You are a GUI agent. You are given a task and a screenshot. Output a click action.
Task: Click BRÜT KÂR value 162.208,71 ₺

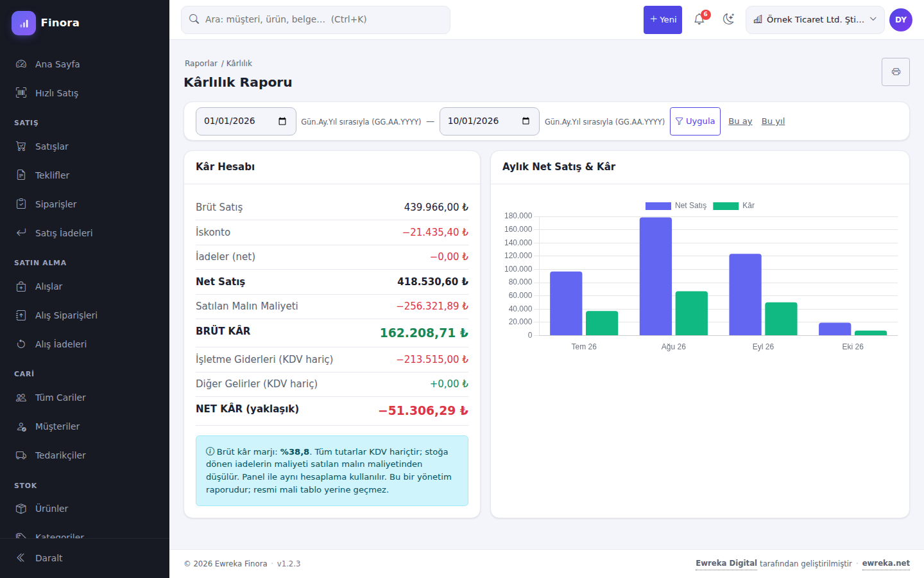coord(424,333)
